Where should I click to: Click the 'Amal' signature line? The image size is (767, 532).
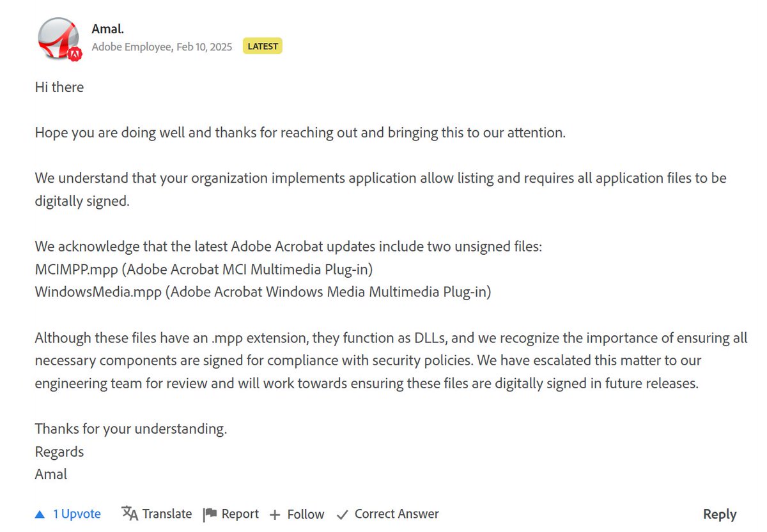coord(51,475)
